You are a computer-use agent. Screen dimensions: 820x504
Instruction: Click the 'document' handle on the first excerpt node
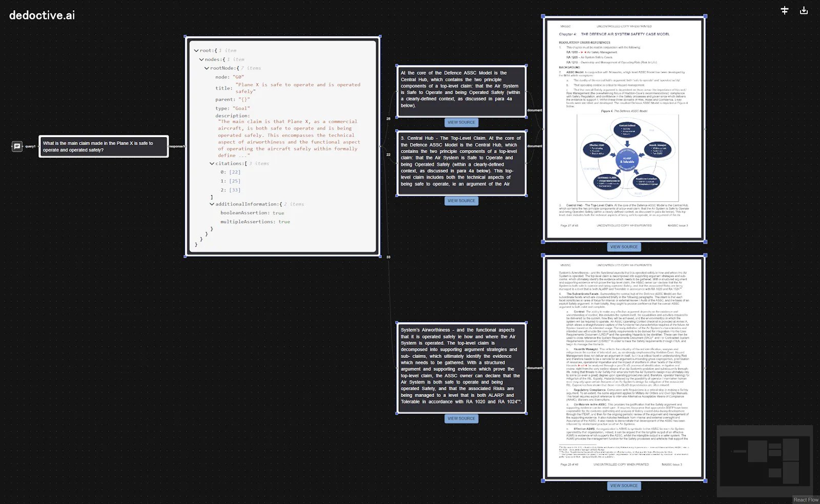(535, 110)
